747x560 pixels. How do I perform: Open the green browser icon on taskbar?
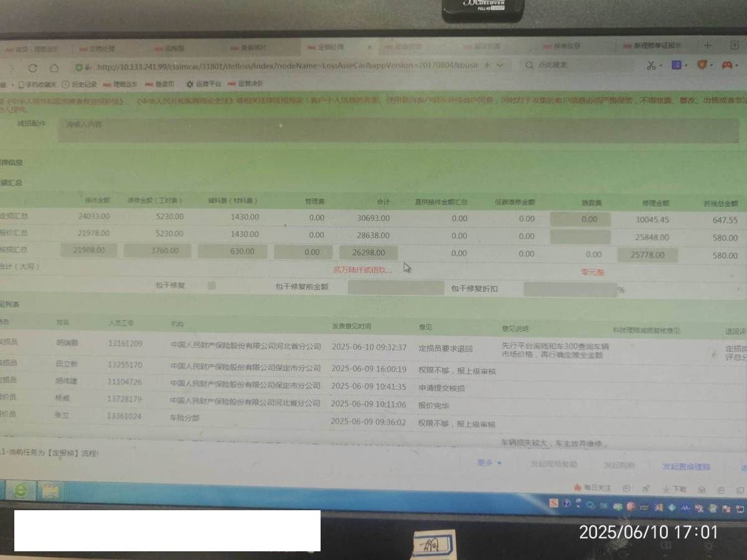[x=21, y=491]
